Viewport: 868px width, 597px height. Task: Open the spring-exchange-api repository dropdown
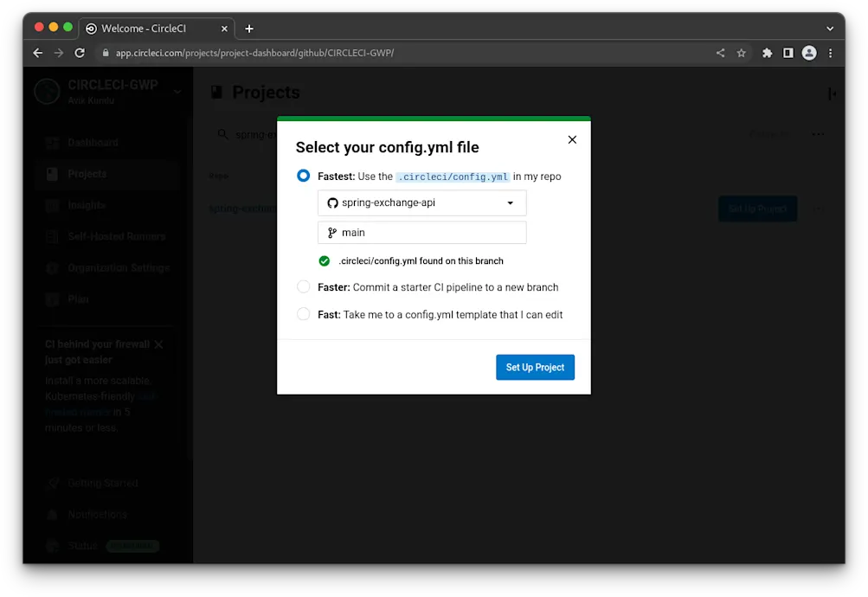pyautogui.click(x=421, y=202)
